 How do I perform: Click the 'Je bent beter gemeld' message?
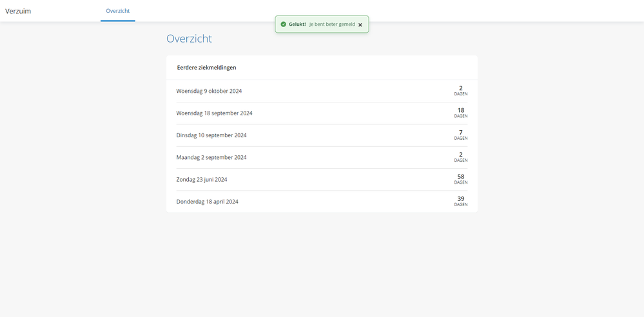(332, 24)
